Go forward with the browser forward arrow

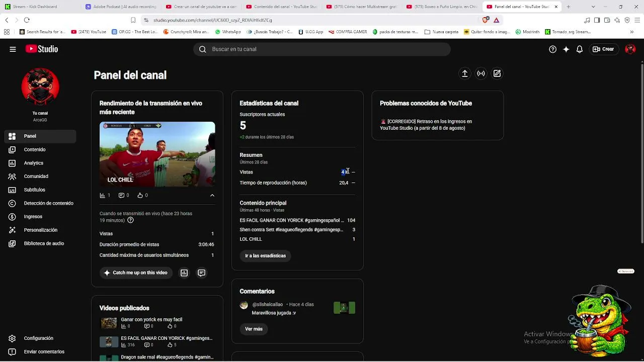pos(17,20)
